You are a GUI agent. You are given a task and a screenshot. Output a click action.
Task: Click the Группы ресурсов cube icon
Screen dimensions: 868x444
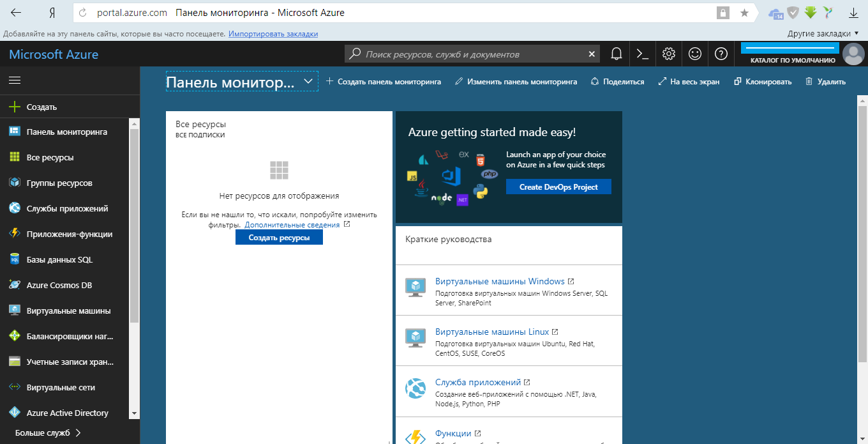15,183
